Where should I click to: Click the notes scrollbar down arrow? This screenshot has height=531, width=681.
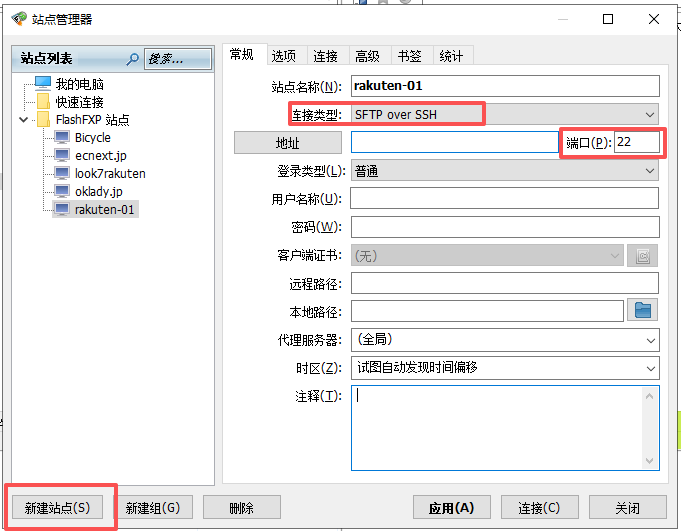click(x=650, y=461)
